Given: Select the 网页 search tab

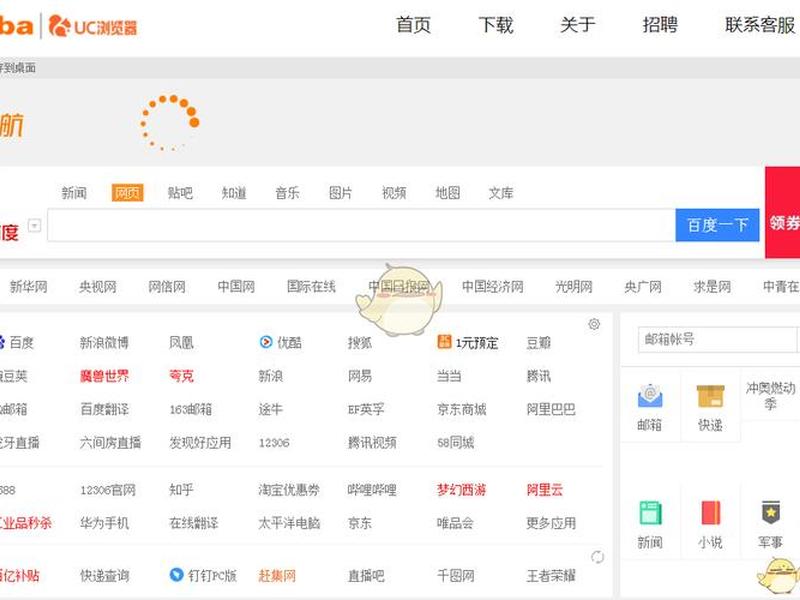Looking at the screenshot, I should [x=127, y=193].
